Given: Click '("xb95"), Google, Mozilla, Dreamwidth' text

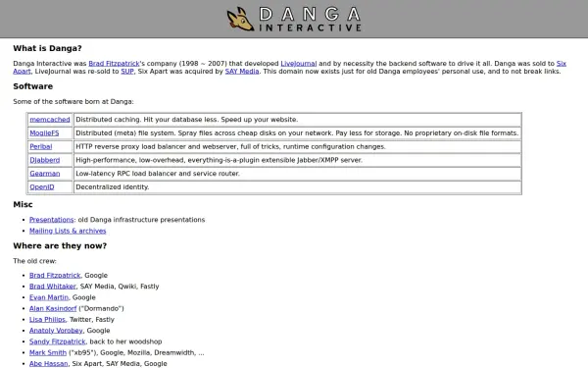Looking at the screenshot, I should pyautogui.click(x=136, y=352).
